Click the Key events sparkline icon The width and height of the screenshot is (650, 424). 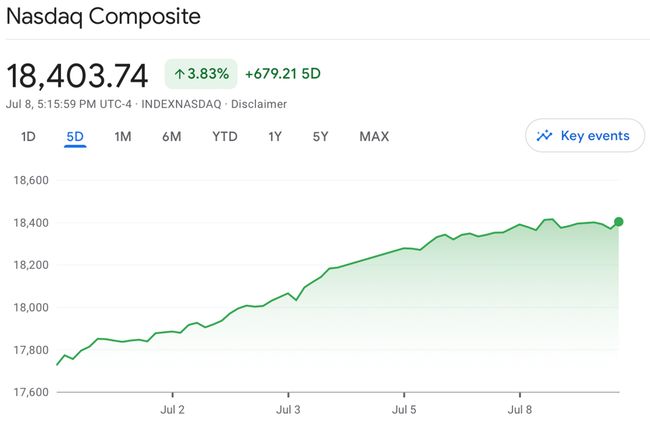point(545,136)
